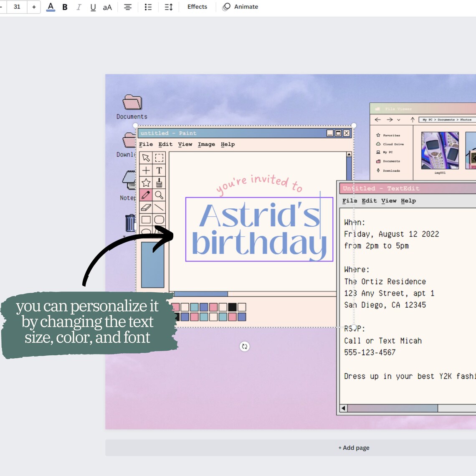This screenshot has height=476, width=476.
Task: Select the Rectangle shape tool in Paint
Action: tap(146, 220)
